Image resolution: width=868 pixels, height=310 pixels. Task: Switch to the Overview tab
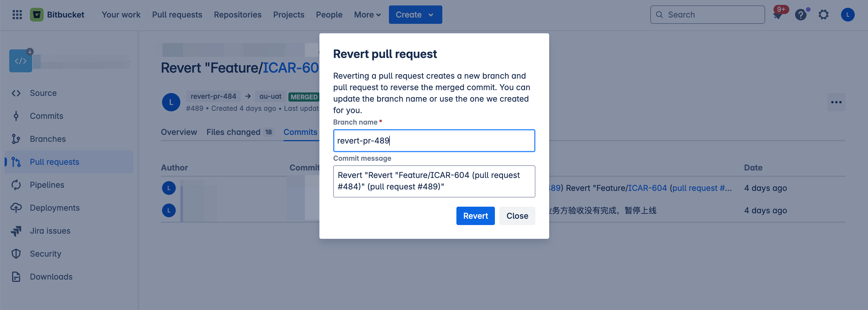coord(179,132)
